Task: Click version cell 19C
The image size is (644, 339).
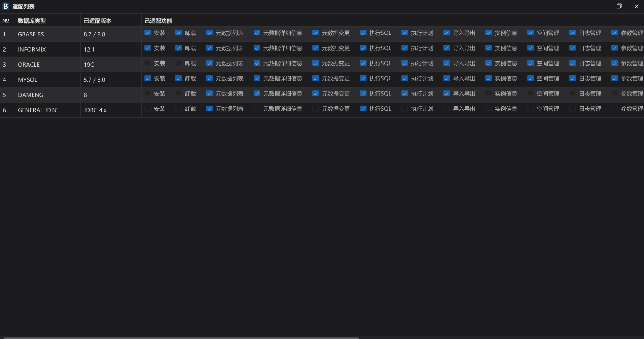Action: tap(111, 64)
